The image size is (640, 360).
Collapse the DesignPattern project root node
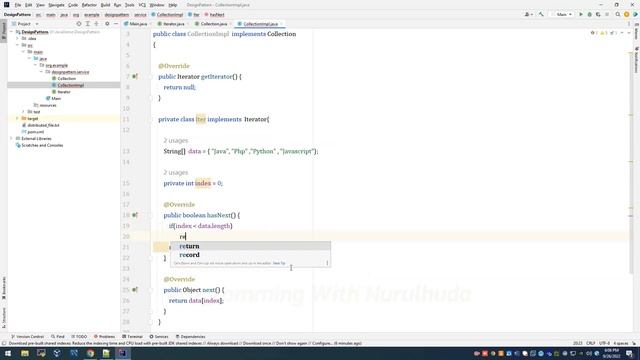[x=11, y=32]
